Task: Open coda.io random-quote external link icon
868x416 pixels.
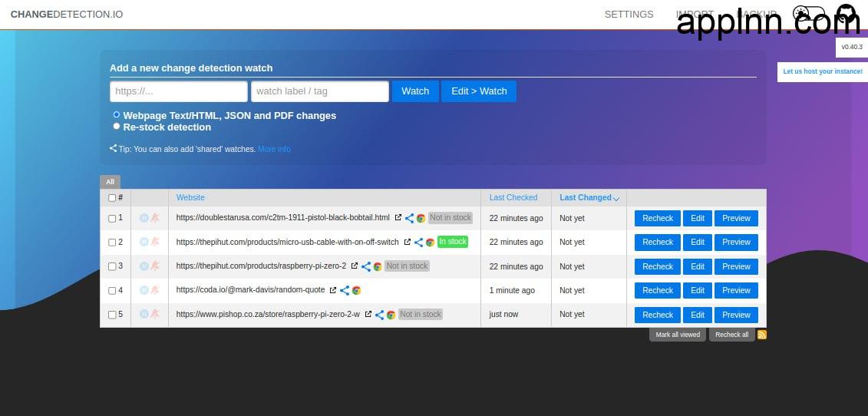Action: [333, 290]
